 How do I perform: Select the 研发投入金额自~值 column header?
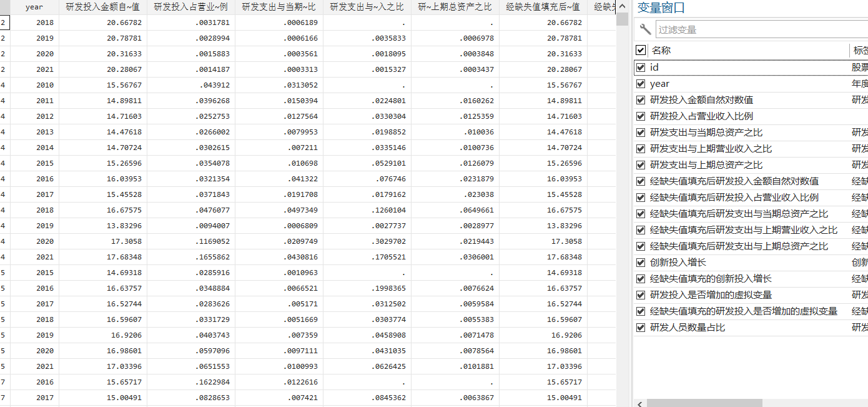pos(103,7)
